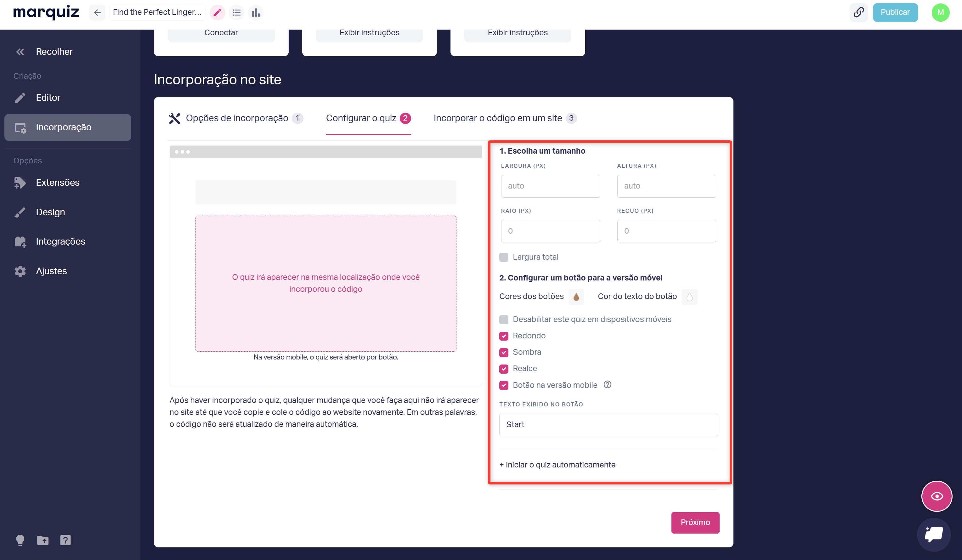Click the lightbulb ideas icon

tap(20, 540)
